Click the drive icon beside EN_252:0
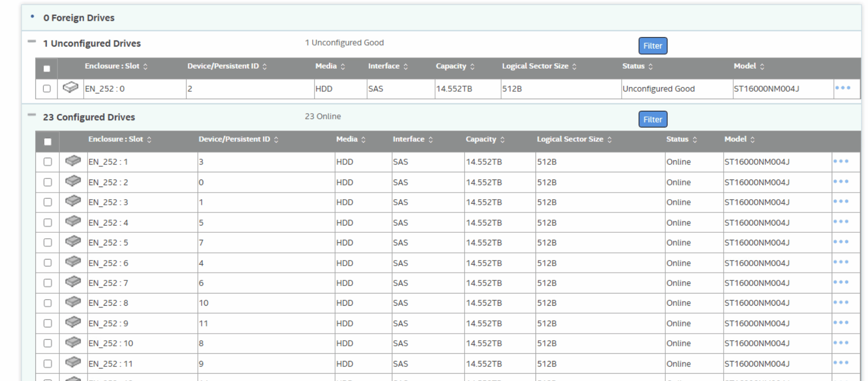 pos(71,87)
